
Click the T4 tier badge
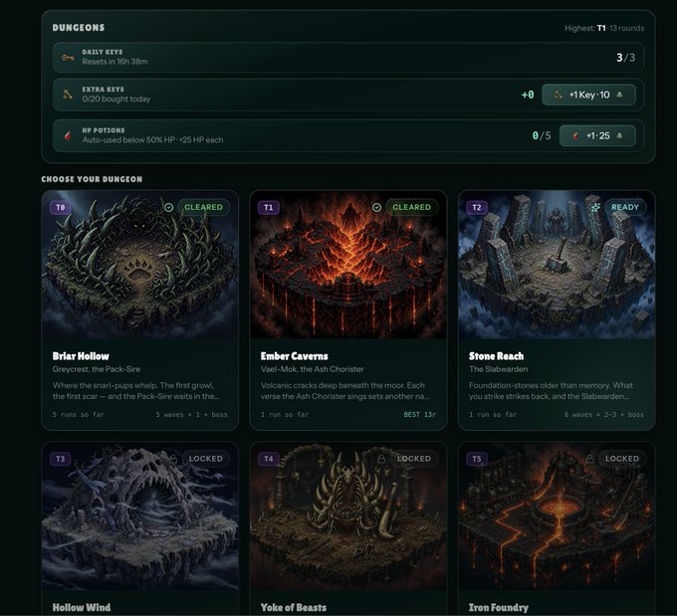pos(269,459)
